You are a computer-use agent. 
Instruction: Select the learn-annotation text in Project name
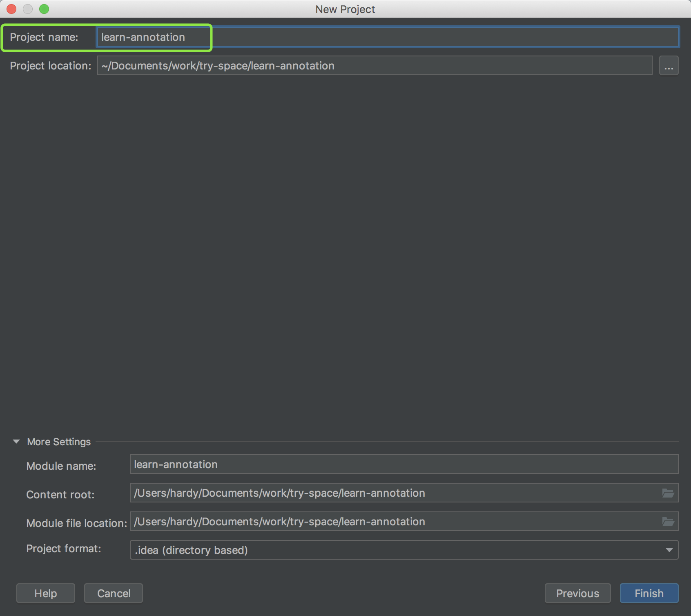pos(143,37)
